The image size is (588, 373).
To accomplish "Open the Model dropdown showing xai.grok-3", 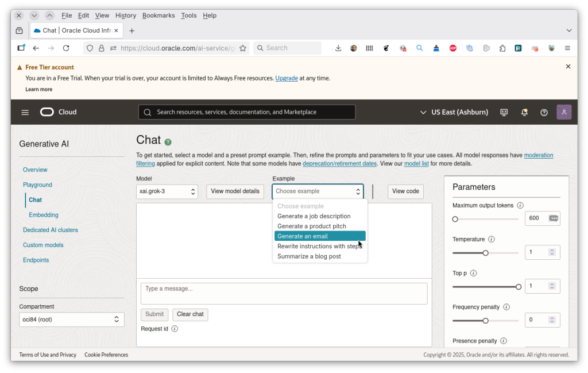I will coord(167,191).
